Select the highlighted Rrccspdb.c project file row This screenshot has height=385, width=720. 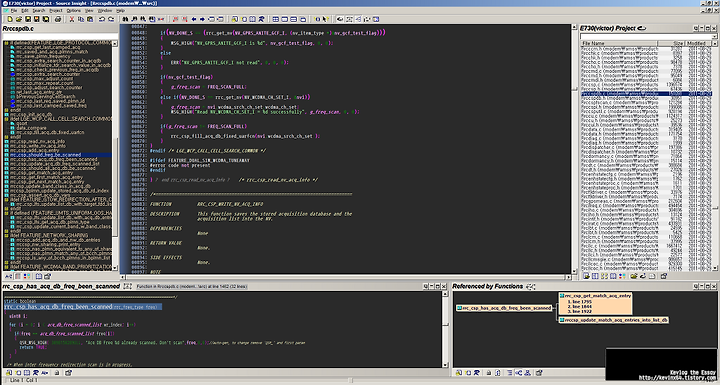647,93
